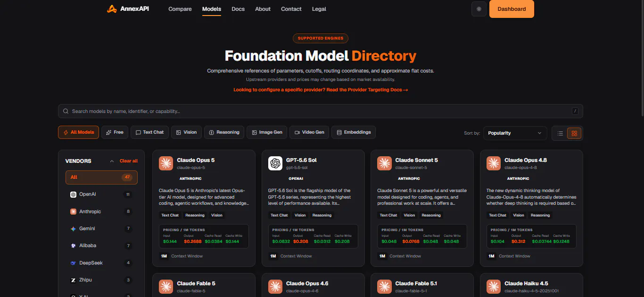Toggle the Video Gen filter chip
644x297 pixels.
309,132
